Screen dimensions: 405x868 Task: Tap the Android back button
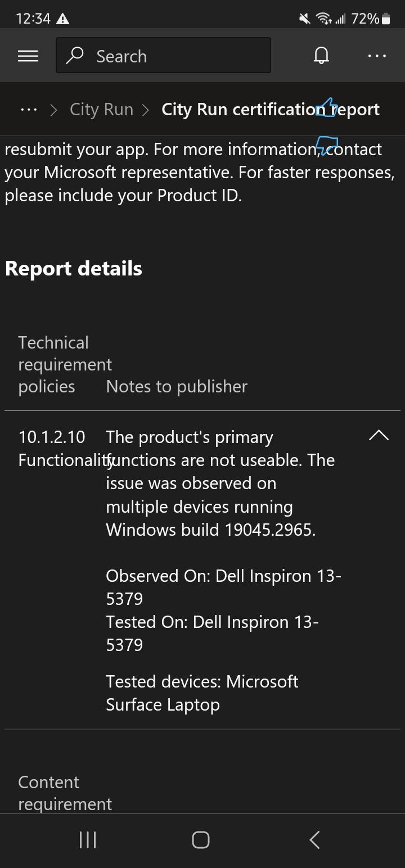pyautogui.click(x=314, y=840)
